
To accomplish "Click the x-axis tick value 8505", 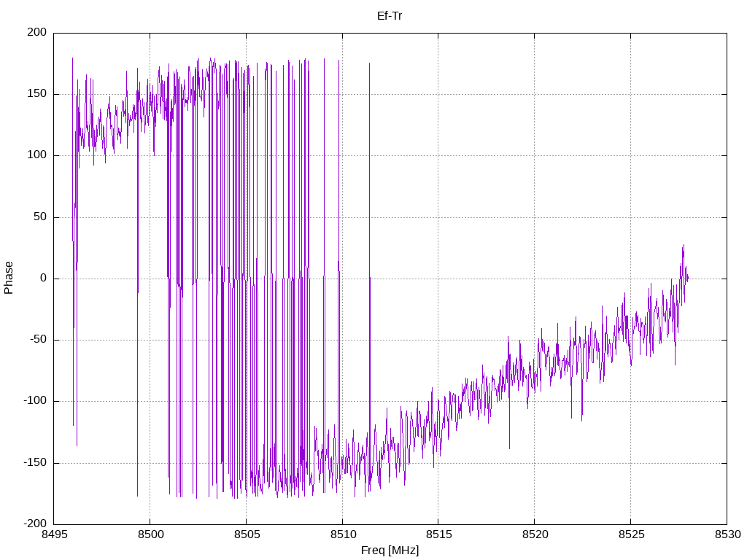I will (x=247, y=534).
